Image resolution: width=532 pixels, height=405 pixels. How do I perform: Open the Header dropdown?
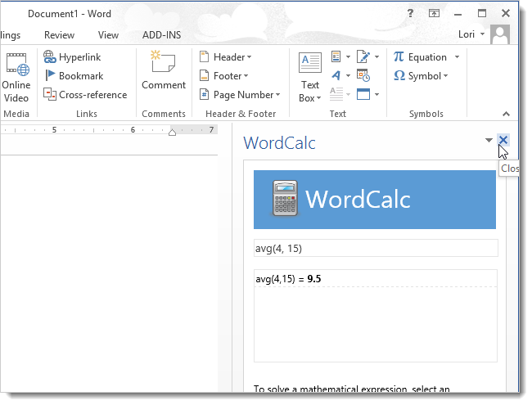point(225,57)
